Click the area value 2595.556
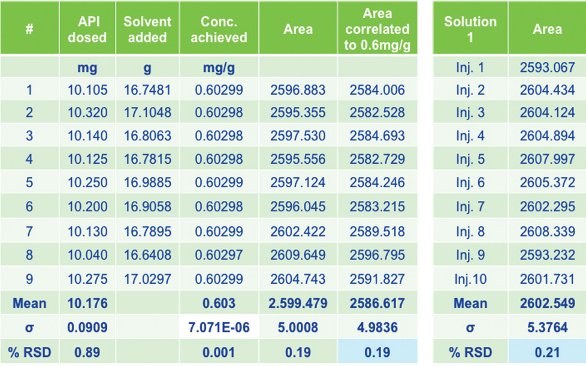 298,159
